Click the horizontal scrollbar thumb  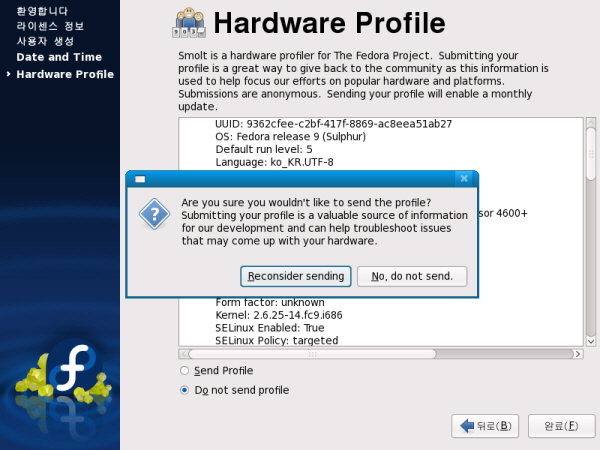(x=312, y=354)
